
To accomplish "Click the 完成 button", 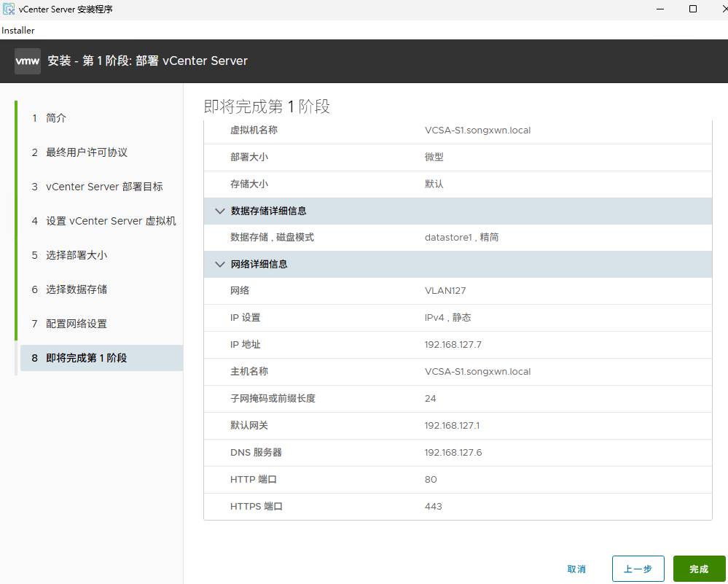I will pos(699,569).
